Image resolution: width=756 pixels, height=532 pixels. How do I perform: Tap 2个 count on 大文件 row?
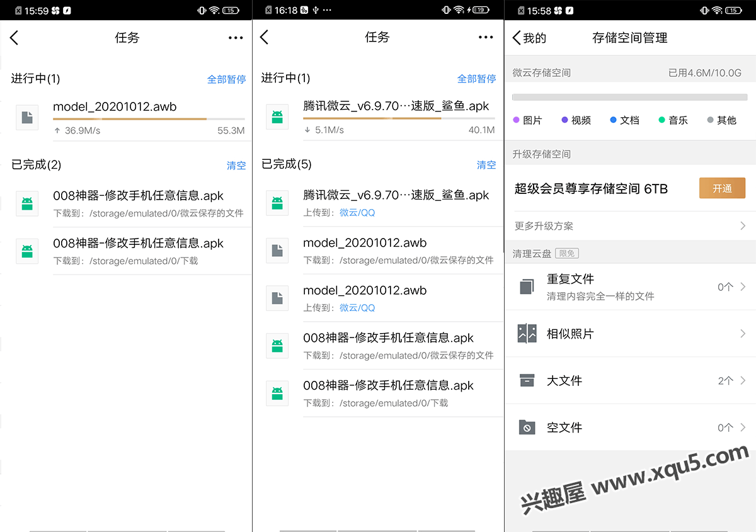(x=726, y=381)
